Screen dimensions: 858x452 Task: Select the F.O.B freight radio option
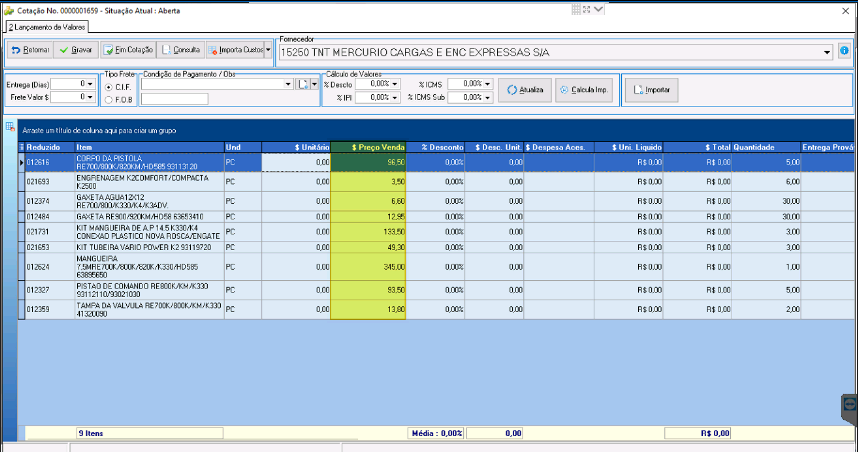tap(108, 100)
